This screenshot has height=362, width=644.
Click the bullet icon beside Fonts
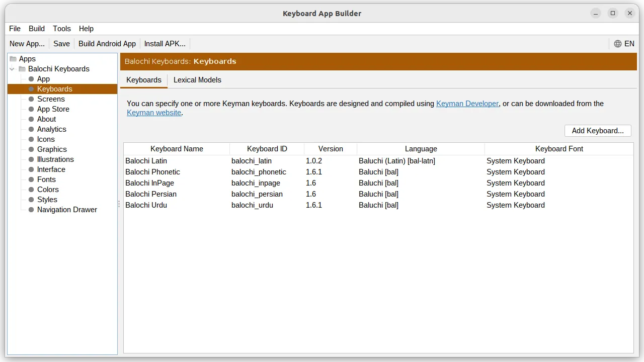(31, 179)
